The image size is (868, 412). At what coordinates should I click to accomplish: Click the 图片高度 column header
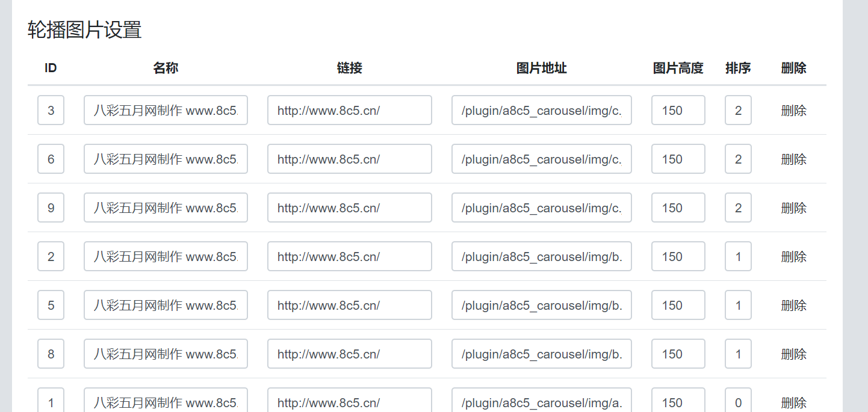click(678, 68)
